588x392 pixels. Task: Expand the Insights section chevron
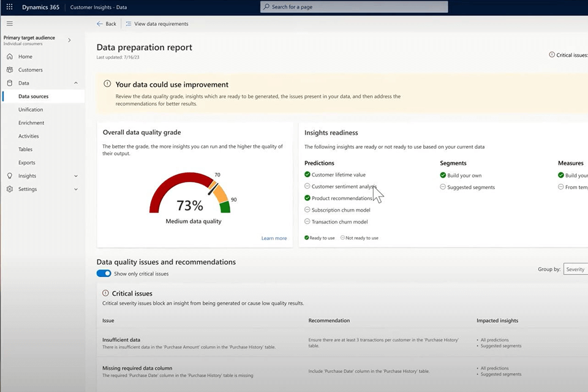click(x=76, y=176)
